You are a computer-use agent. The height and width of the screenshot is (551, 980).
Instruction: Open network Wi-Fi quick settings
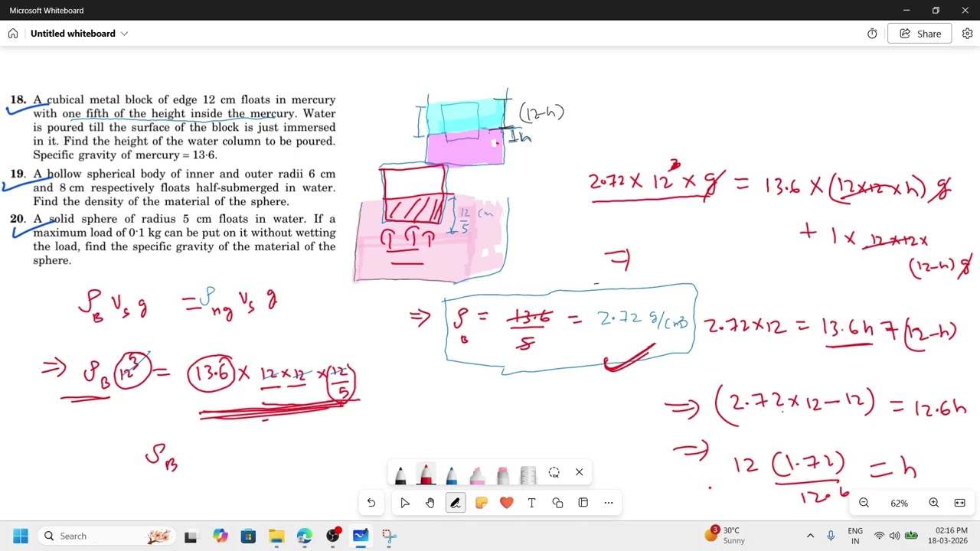pyautogui.click(x=879, y=536)
